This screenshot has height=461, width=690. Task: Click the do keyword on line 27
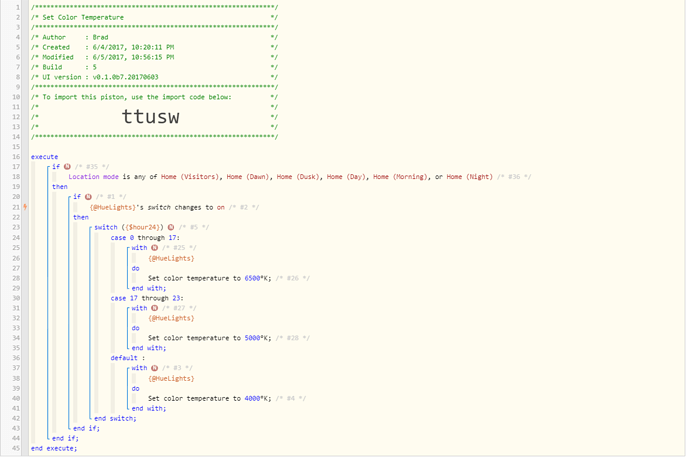136,268
